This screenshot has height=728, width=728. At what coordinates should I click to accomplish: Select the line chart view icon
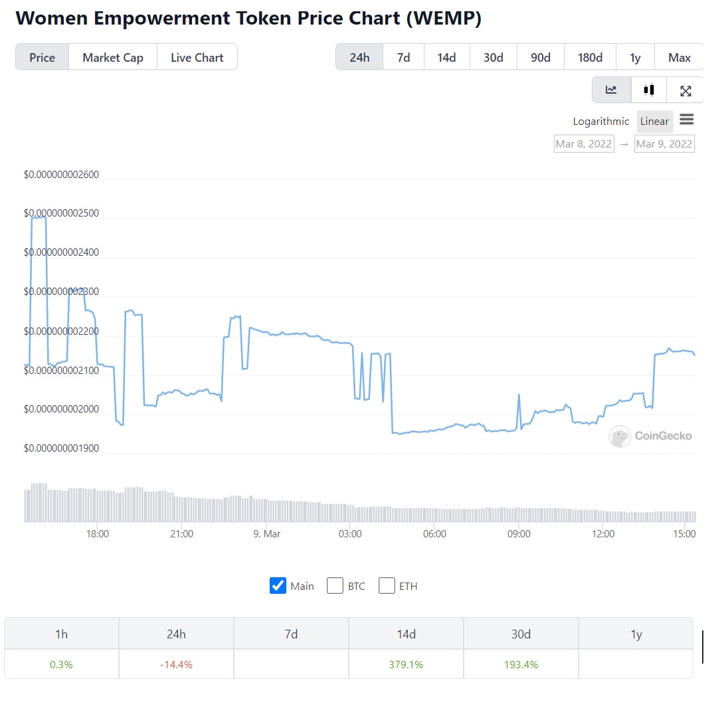coord(611,90)
